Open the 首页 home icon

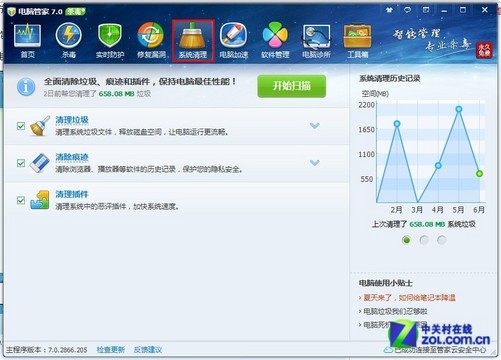pyautogui.click(x=27, y=40)
